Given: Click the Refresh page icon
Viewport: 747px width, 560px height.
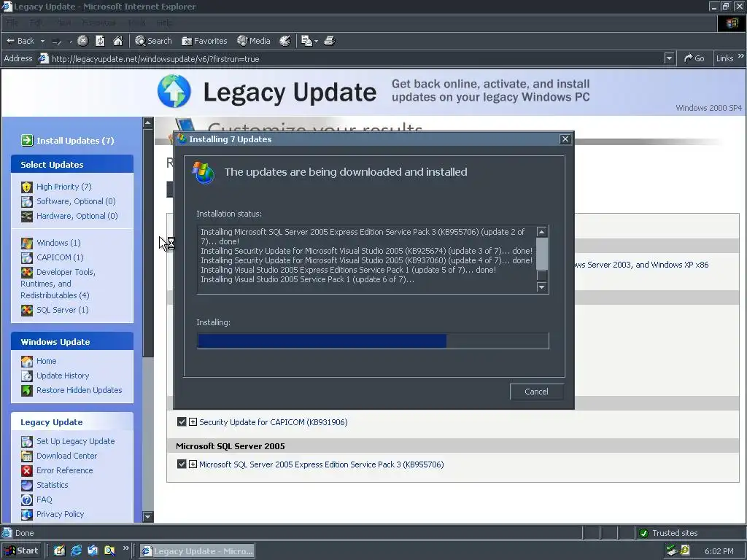Looking at the screenshot, I should (x=100, y=41).
